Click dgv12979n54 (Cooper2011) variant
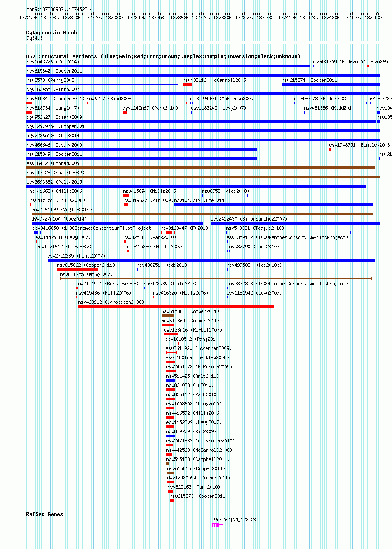This screenshot has width=392, height=549. [x=58, y=126]
